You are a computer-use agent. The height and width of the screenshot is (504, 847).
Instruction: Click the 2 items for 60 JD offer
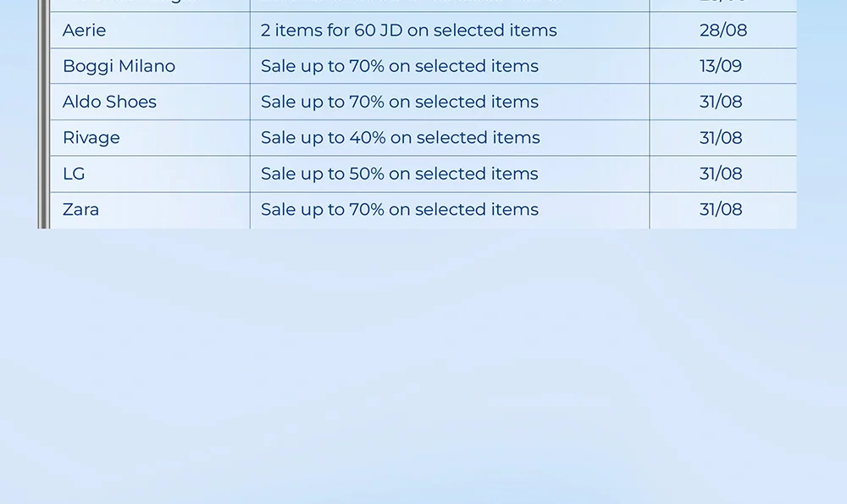(x=408, y=30)
